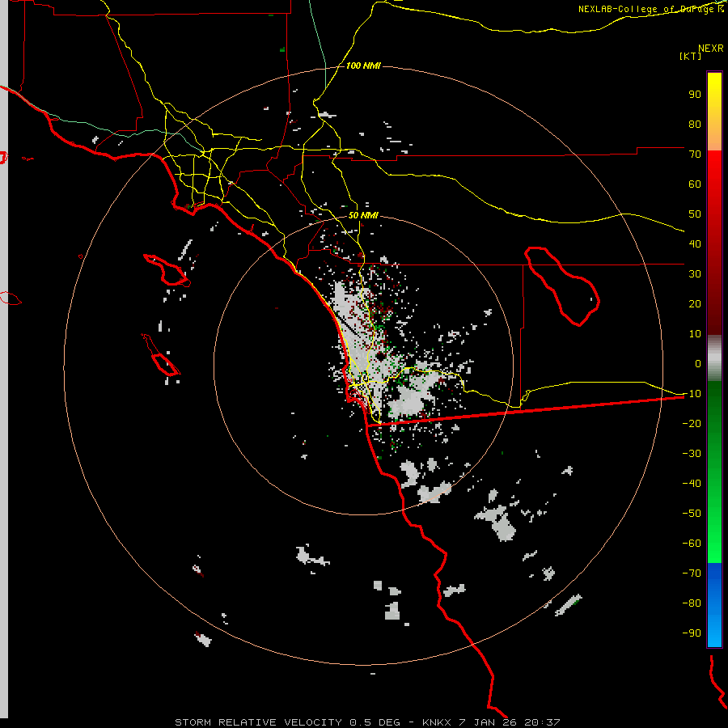Select the -20 label on the velocity scale
Image resolution: width=728 pixels, height=728 pixels.
692,424
